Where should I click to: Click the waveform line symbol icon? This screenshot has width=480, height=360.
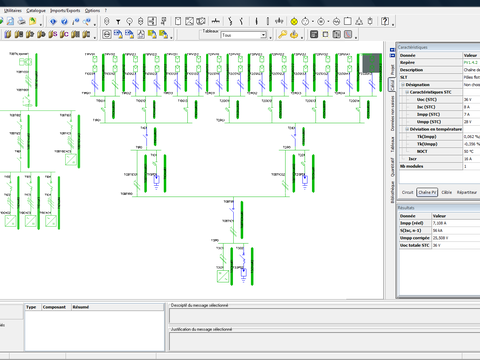tap(216, 22)
